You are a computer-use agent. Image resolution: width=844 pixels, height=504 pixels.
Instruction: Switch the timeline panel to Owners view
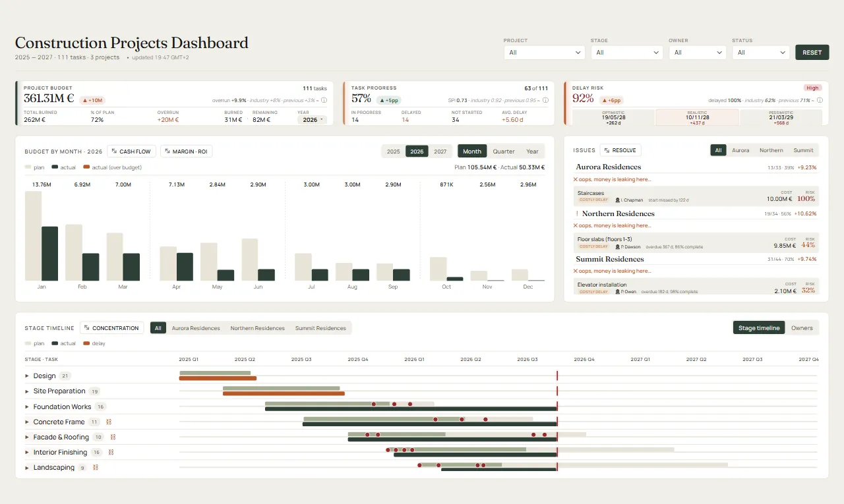point(802,328)
